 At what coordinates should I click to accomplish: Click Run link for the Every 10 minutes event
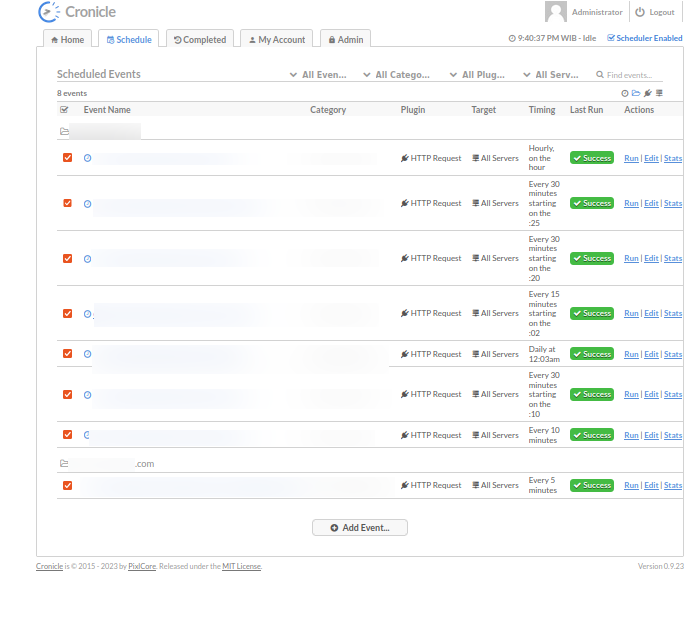630,435
